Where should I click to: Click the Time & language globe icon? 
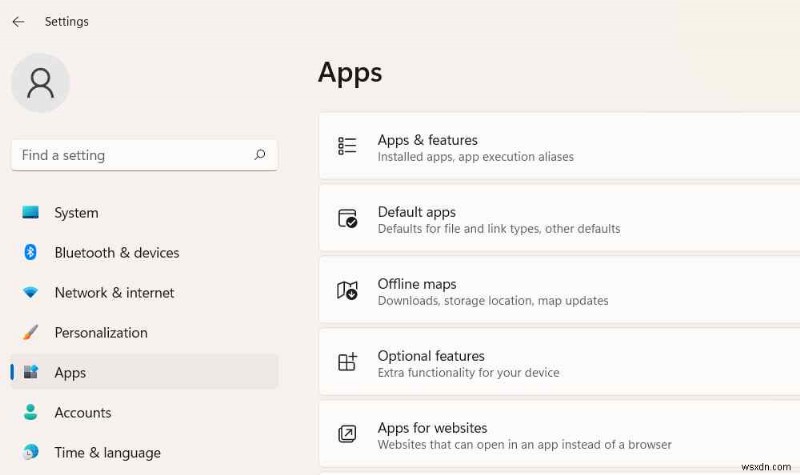point(31,453)
